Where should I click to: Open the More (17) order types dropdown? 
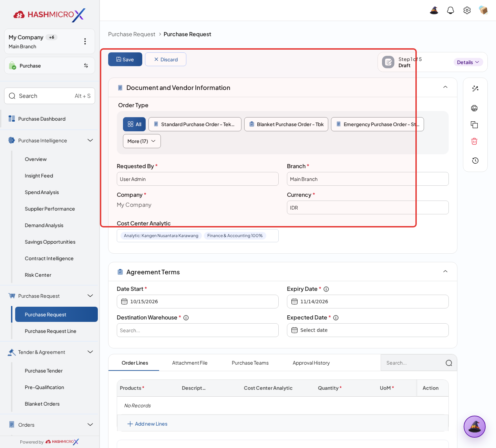(x=142, y=141)
